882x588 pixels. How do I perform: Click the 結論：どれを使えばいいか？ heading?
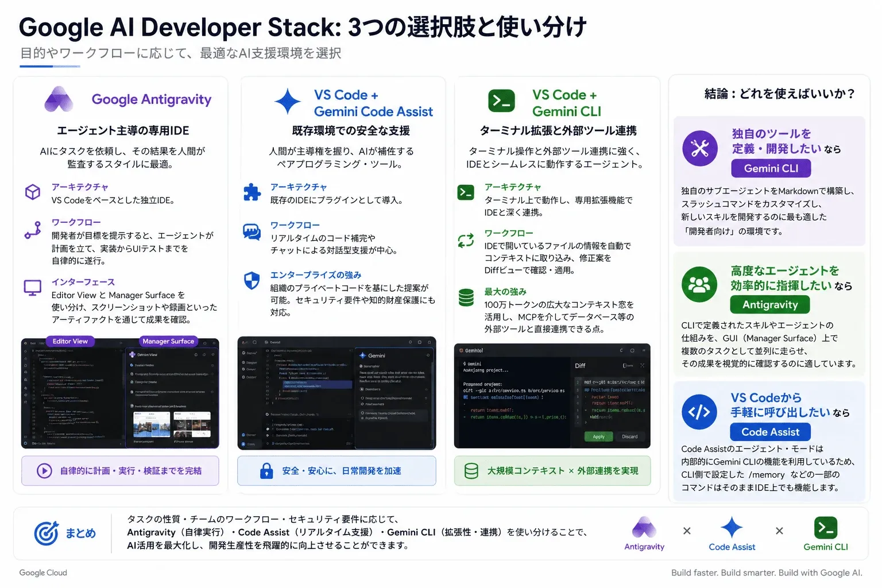point(780,94)
